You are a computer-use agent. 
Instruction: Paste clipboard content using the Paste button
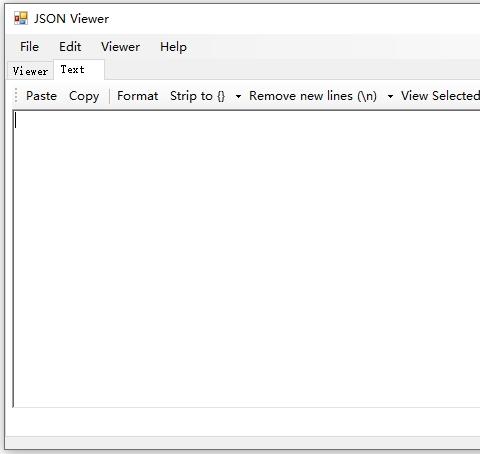coord(41,96)
